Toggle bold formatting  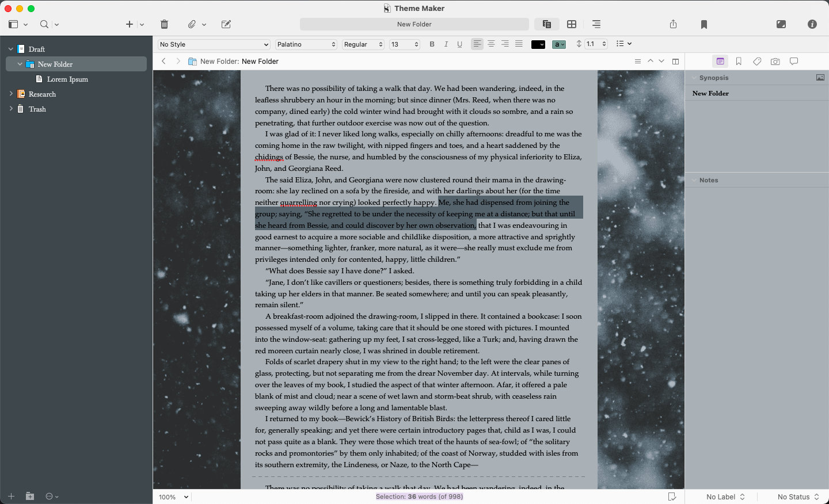[x=432, y=44]
